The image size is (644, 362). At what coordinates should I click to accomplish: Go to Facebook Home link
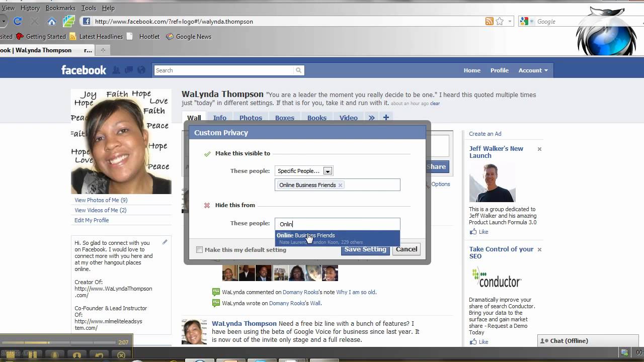[472, 70]
